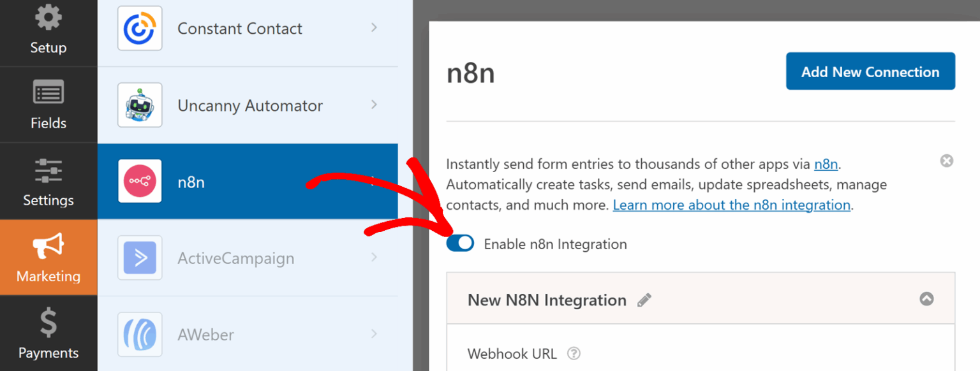
Task: Rename New N8N Integration via pencil icon
Action: coord(644,299)
